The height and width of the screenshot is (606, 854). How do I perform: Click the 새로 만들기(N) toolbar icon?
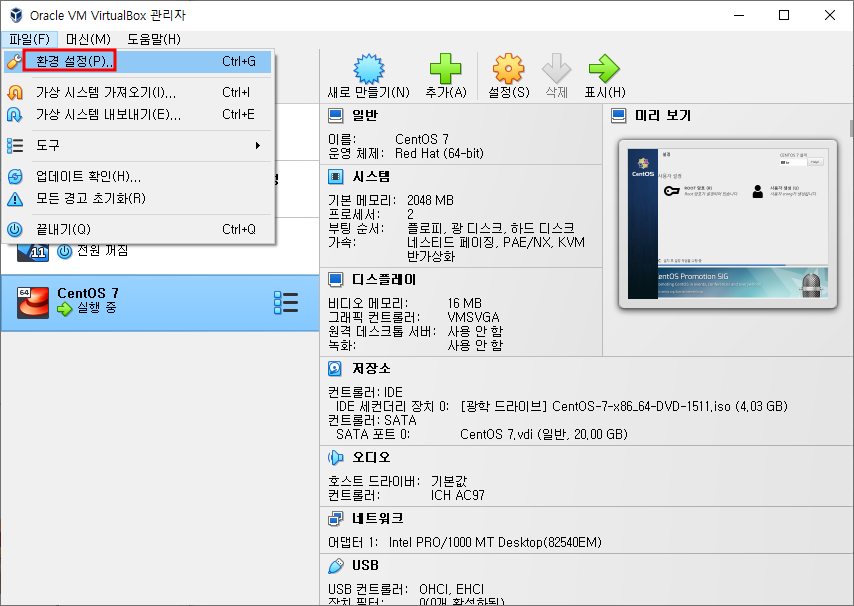(x=369, y=69)
